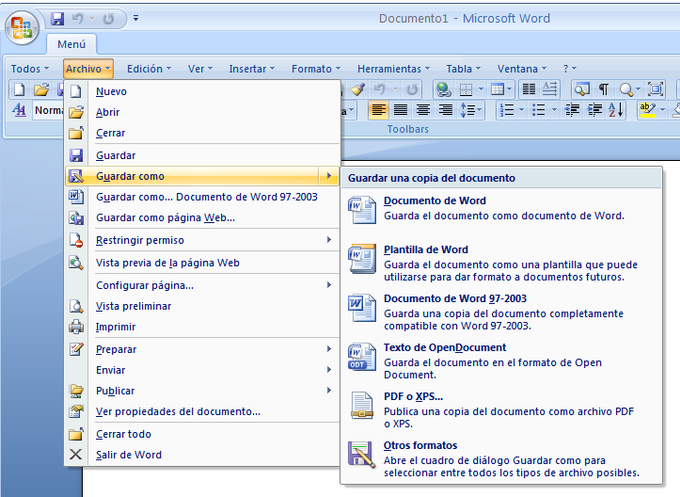Click Vista preliminar menu entry
The height and width of the screenshot is (497, 680).
[202, 306]
